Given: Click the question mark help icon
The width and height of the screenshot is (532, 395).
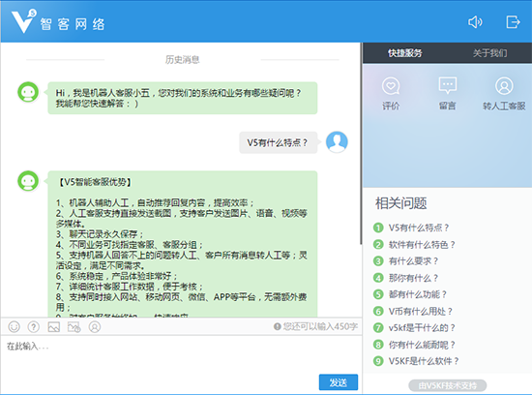Looking at the screenshot, I should pos(33,326).
